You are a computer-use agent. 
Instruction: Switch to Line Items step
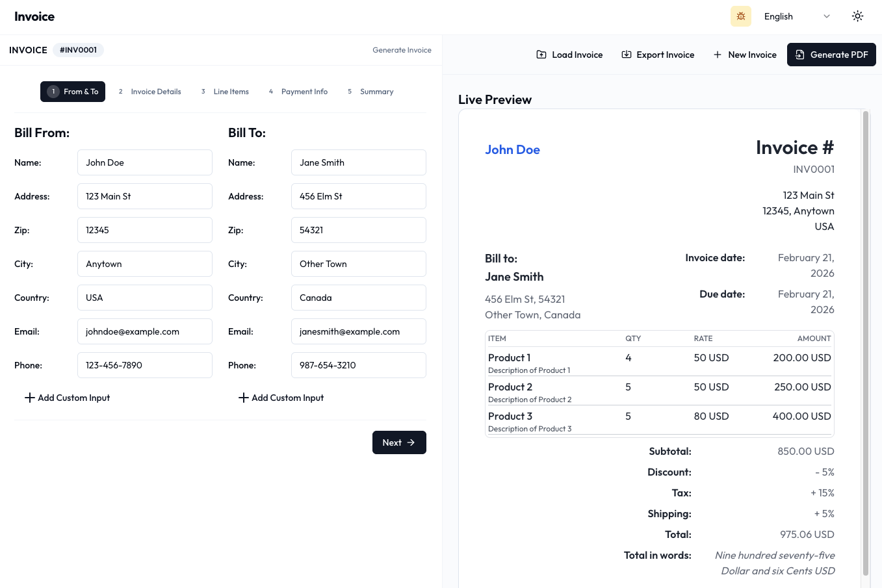coord(225,92)
